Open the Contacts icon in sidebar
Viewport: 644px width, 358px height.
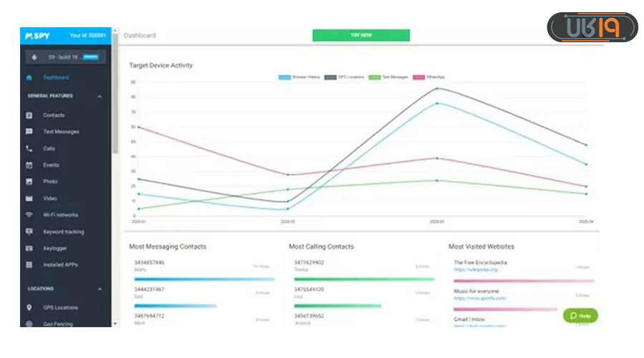point(29,115)
